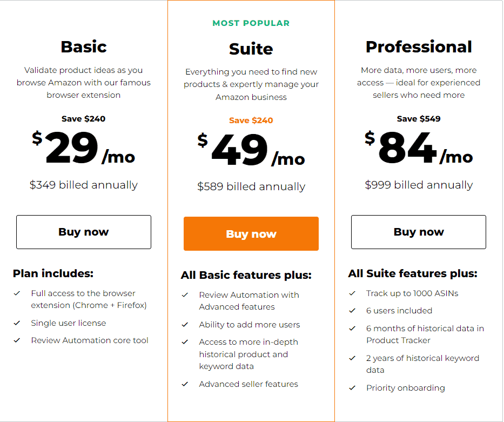Click the orange Save $240 text
504x422 pixels.
[251, 120]
